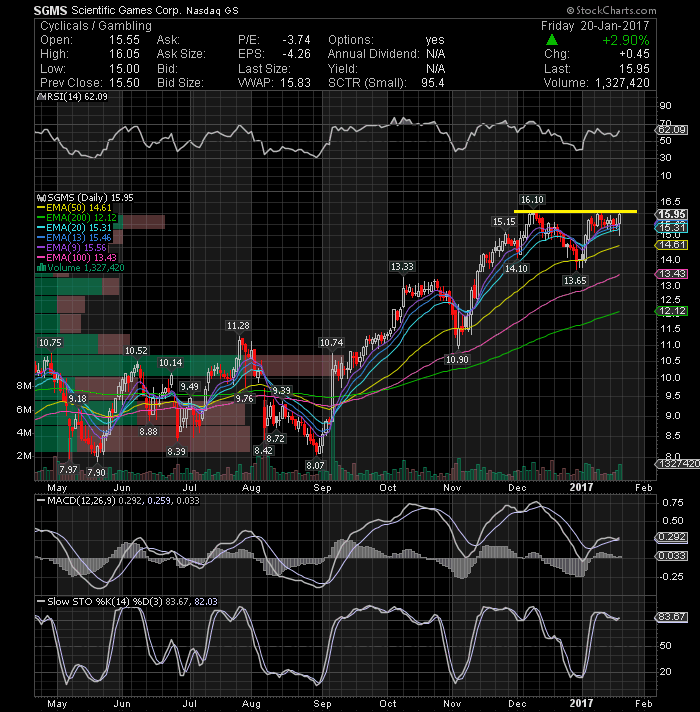Click the 10.90 November low label
Image resolution: width=700 pixels, height=712 pixels.
[457, 360]
